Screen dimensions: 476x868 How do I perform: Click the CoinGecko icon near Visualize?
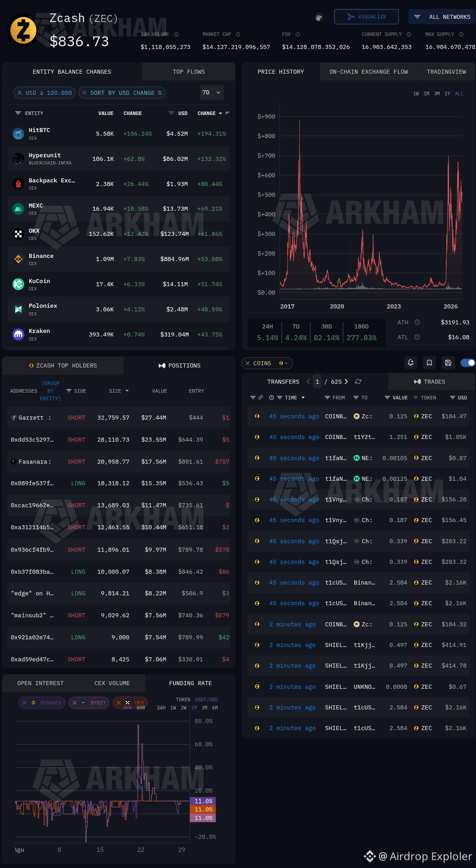click(319, 17)
